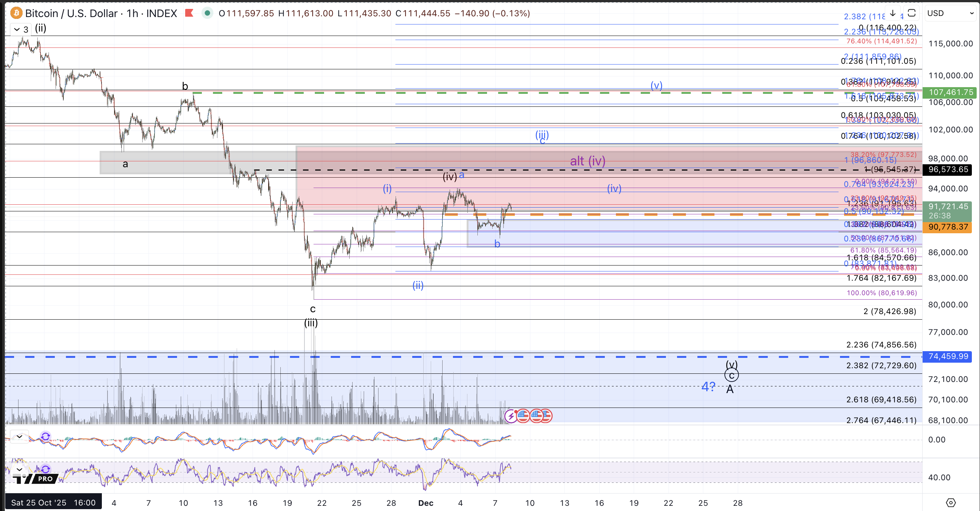Expand the collapsed indicators legend showing 3
This screenshot has width=980, height=511.
21,29
